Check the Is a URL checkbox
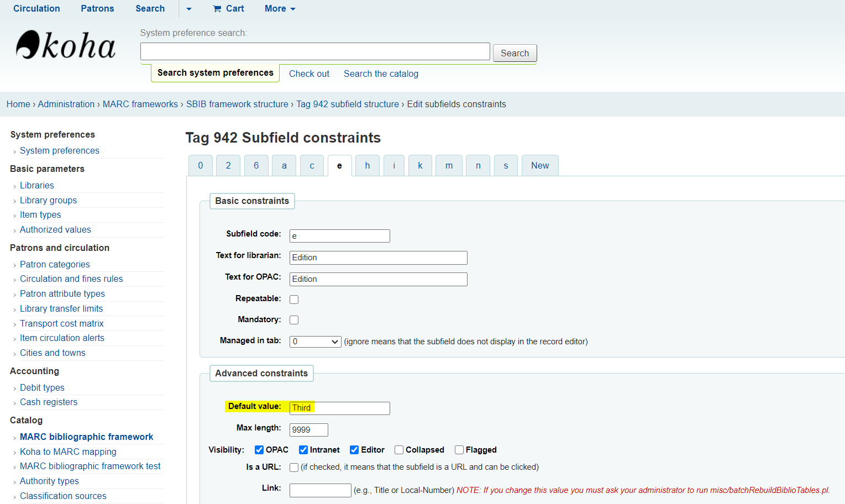 (x=294, y=468)
